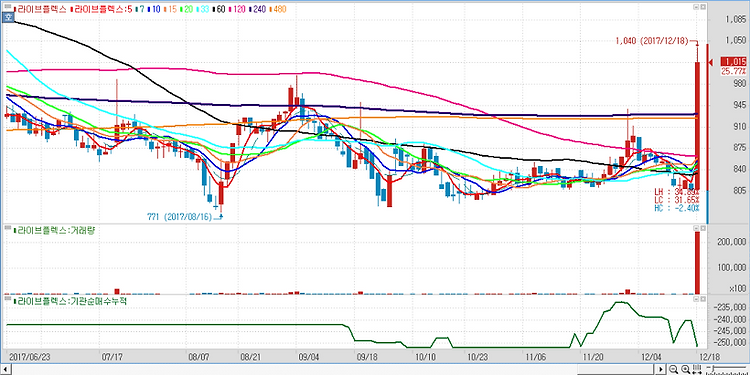Click the 805 price axis label
Image resolution: width=750 pixels, height=375 pixels.
point(739,190)
